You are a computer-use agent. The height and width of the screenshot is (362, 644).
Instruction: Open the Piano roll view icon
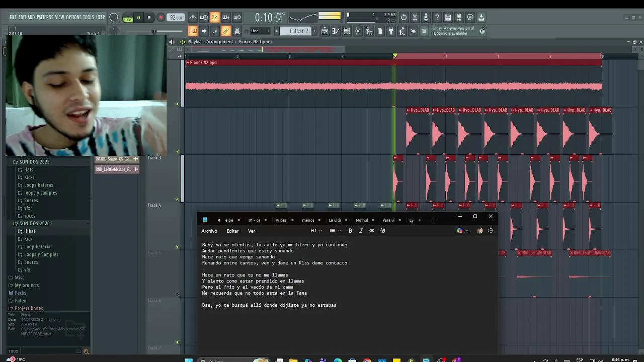click(x=336, y=31)
